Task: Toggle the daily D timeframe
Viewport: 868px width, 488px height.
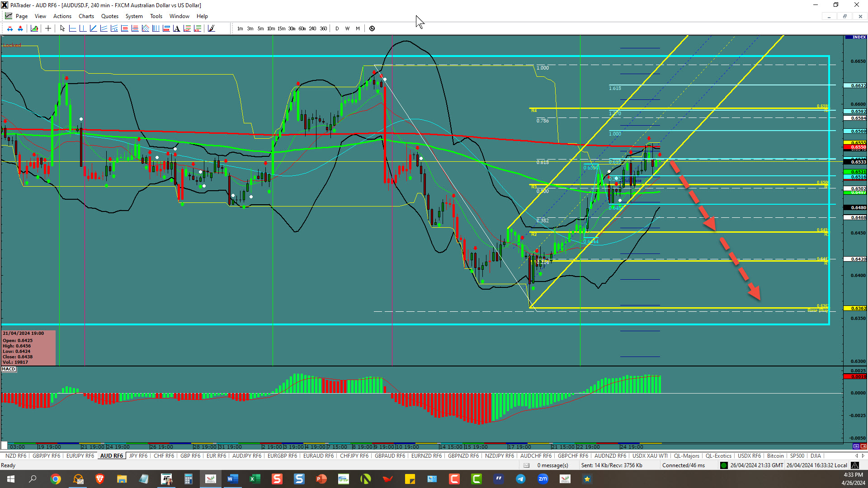Action: tap(337, 28)
